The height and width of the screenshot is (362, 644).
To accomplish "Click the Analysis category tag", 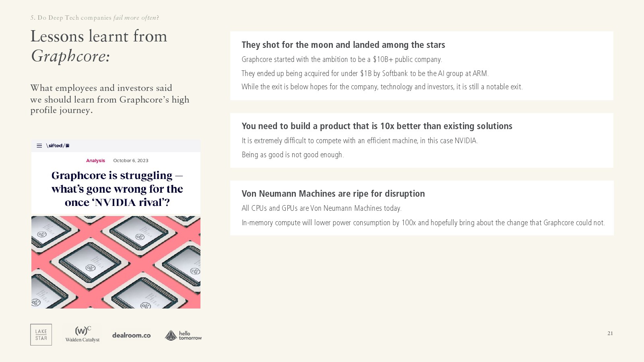I will click(x=95, y=160).
